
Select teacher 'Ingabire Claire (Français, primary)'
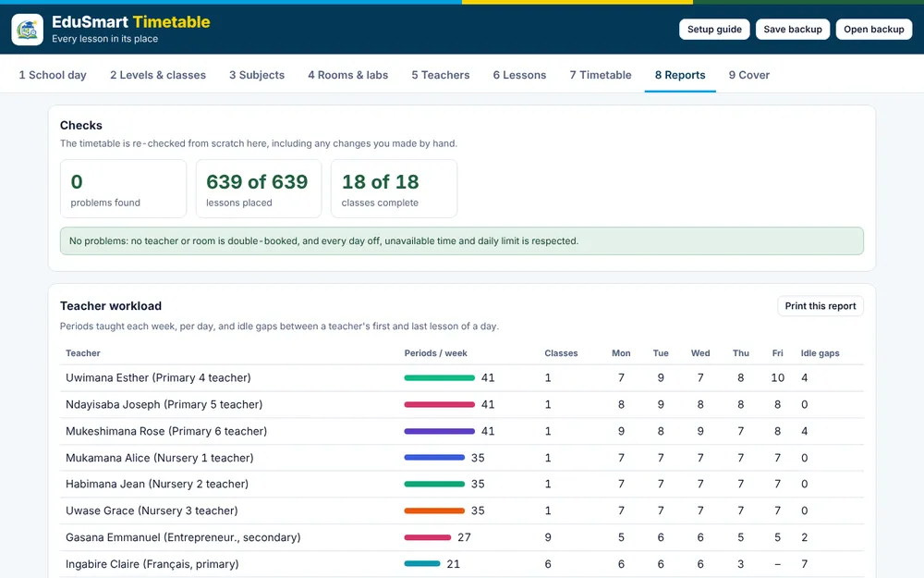pyautogui.click(x=152, y=564)
